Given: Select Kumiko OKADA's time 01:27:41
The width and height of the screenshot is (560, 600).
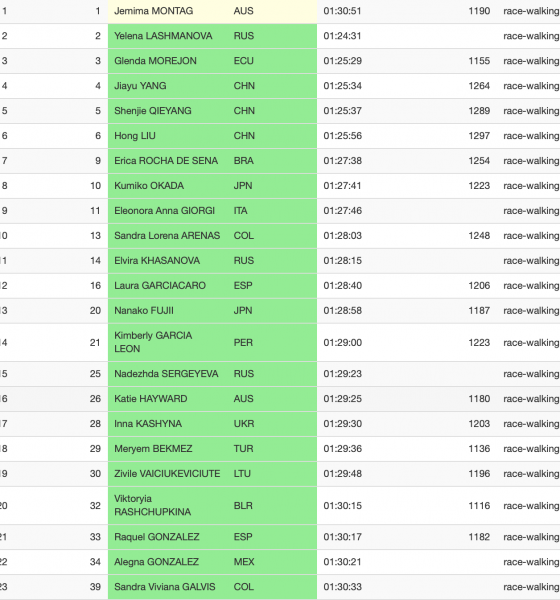Looking at the screenshot, I should [x=343, y=186].
